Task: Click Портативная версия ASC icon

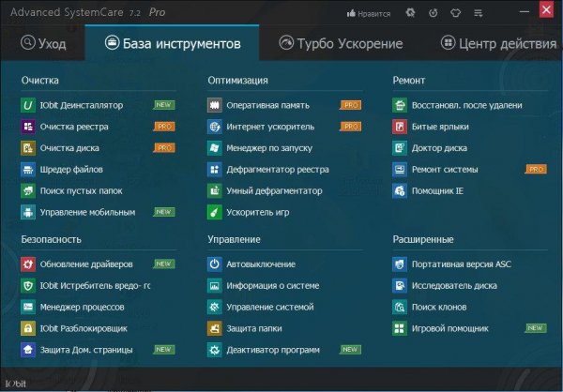Action: tap(400, 264)
